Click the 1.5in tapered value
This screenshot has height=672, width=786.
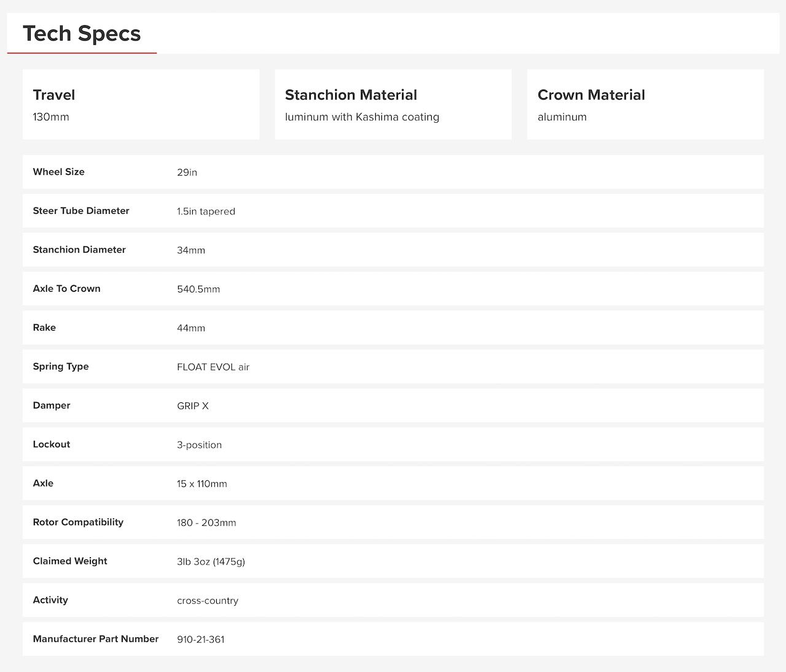click(x=206, y=211)
